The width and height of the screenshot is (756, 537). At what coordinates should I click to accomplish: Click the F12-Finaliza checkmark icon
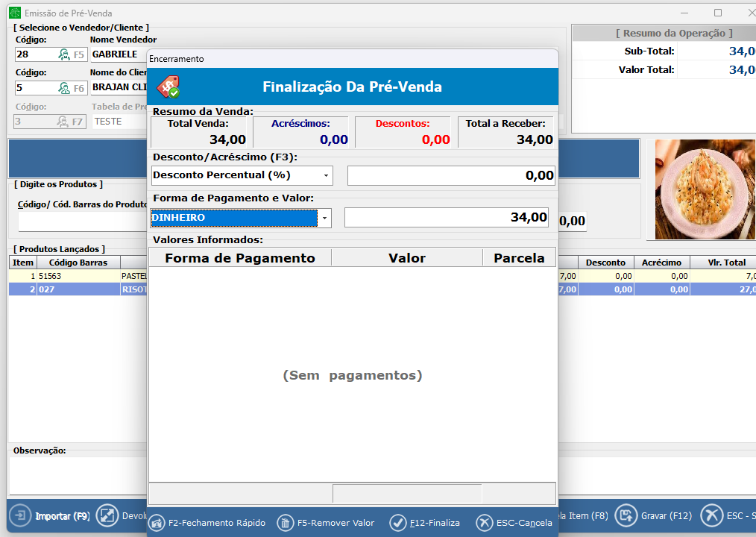point(398,523)
